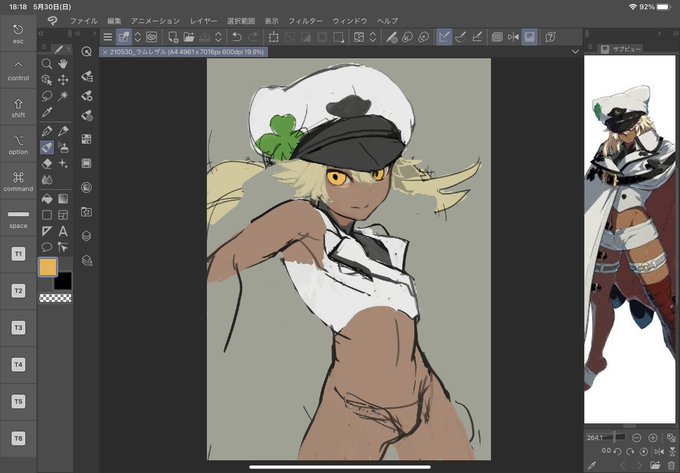Click the flip horizontal icon in command bar
Image resolution: width=680 pixels, height=473 pixels.
point(513,37)
